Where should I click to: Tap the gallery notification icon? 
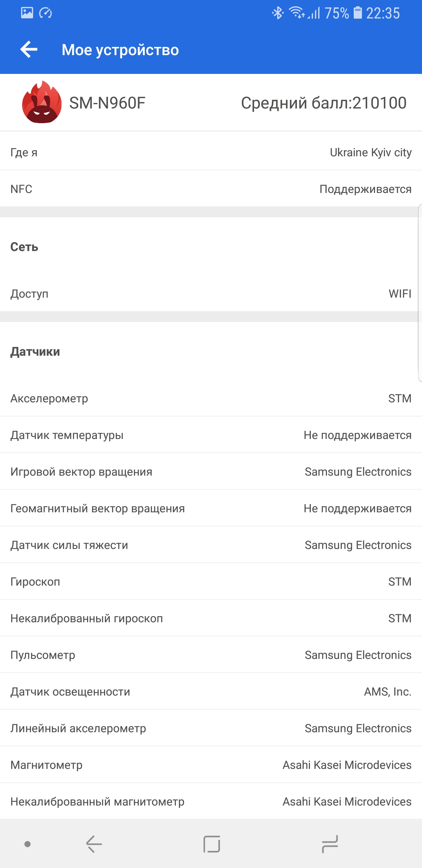pos(27,13)
